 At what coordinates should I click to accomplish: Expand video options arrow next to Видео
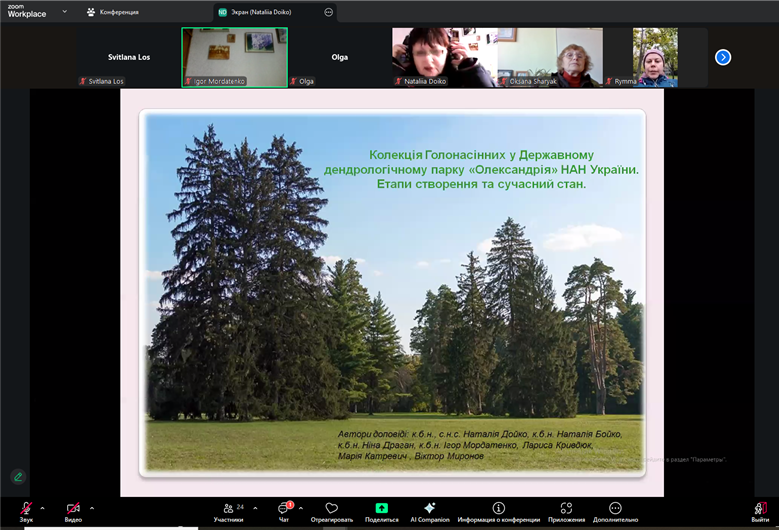coord(92,508)
